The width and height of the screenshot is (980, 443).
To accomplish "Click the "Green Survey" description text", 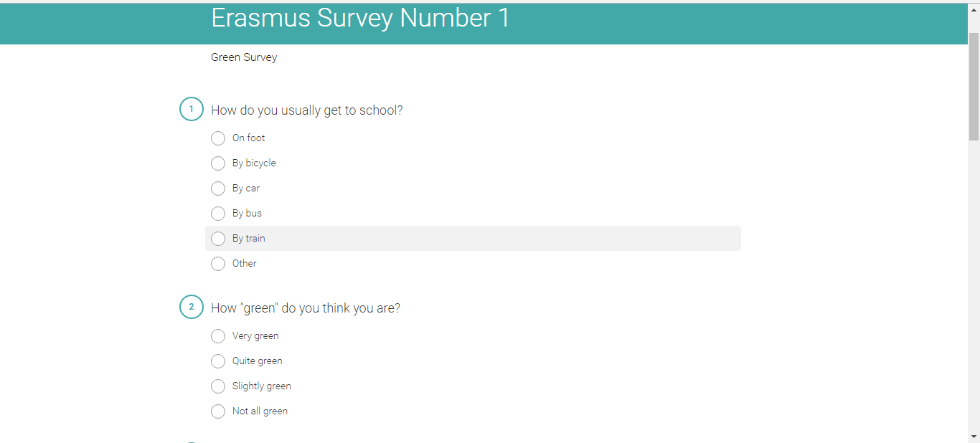I will 244,57.
